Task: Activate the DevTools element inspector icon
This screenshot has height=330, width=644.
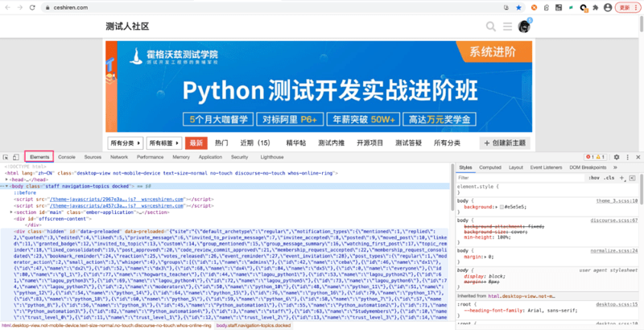Action: point(6,157)
